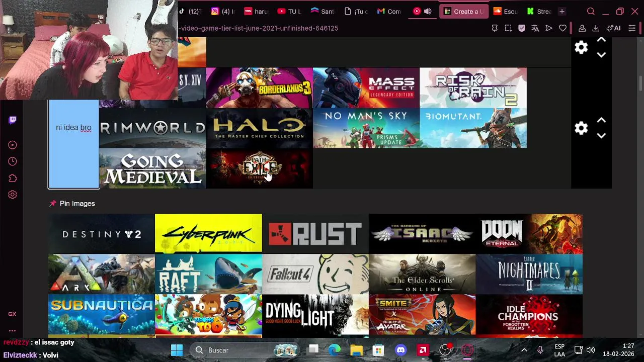This screenshot has width=644, height=362.
Task: Select the Halo Master Chief Collection image
Action: click(259, 128)
